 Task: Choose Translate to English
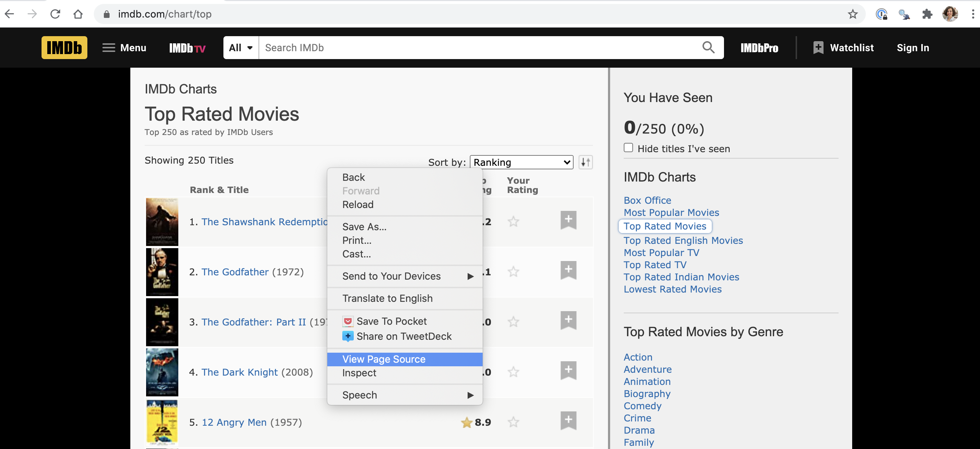coord(405,298)
